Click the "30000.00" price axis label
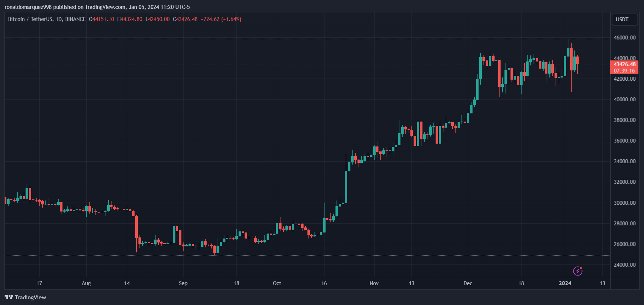This screenshot has width=644, height=305. pyautogui.click(x=624, y=203)
